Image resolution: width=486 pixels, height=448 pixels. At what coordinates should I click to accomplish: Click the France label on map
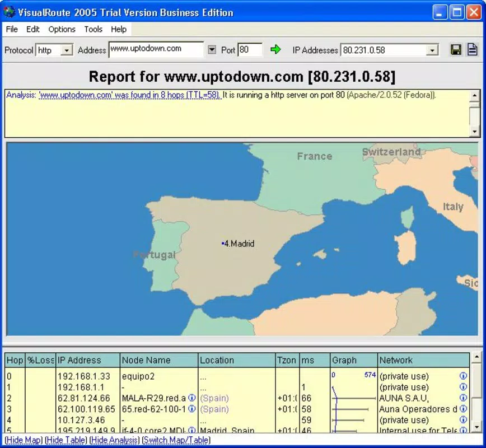tap(315, 156)
